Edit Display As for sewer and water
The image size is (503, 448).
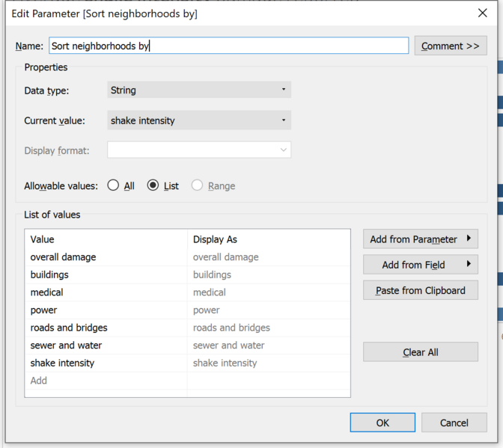tap(269, 345)
